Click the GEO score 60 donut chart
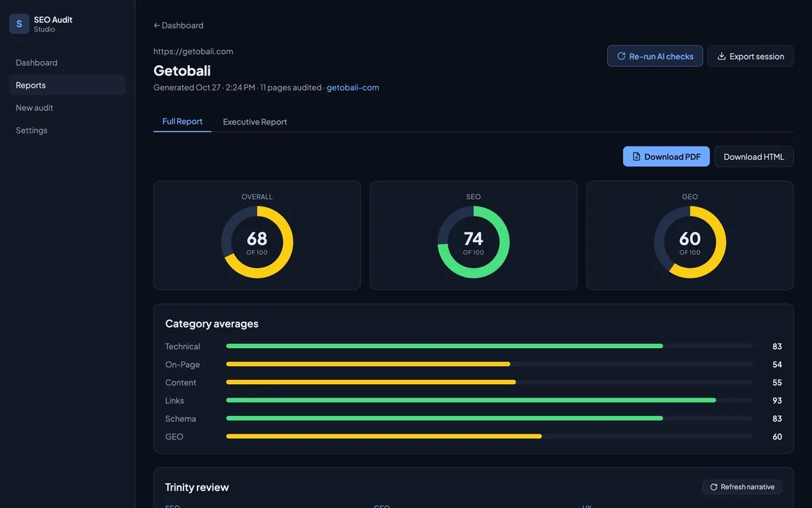Image resolution: width=812 pixels, height=508 pixels. click(x=690, y=242)
